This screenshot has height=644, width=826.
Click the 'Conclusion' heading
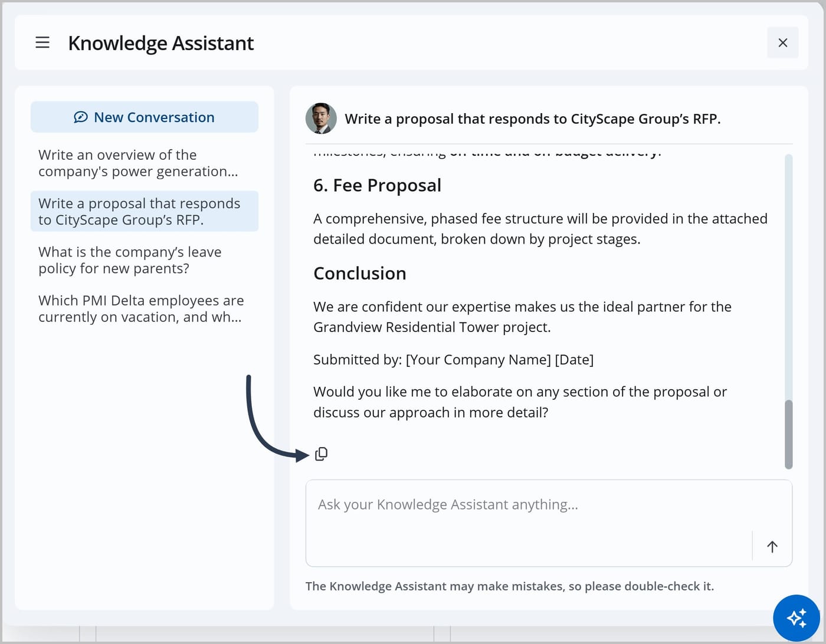point(359,273)
